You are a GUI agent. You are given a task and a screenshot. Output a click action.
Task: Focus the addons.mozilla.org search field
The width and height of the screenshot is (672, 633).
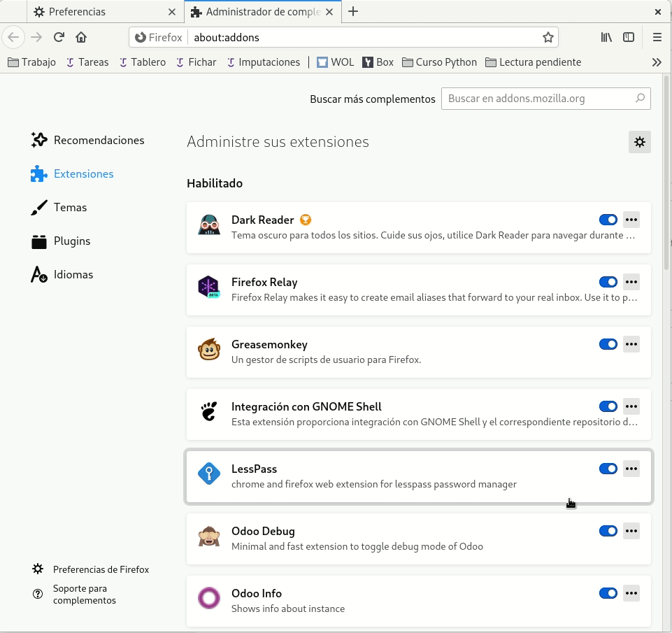545,99
